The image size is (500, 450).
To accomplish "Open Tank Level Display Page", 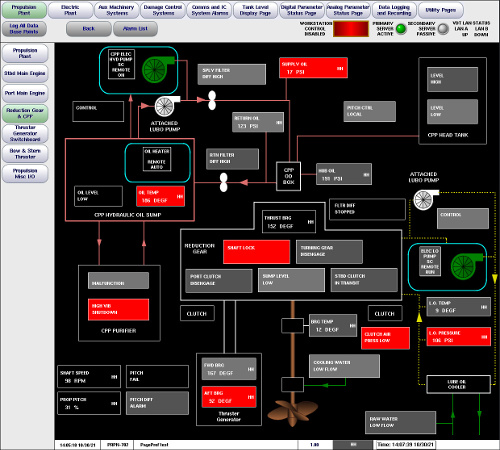I will pos(255,10).
